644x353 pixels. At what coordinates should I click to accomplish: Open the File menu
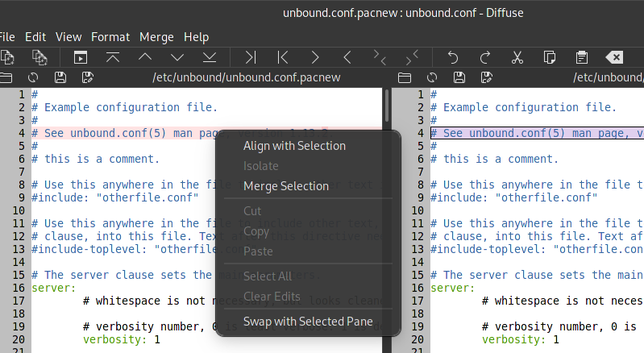coord(7,37)
